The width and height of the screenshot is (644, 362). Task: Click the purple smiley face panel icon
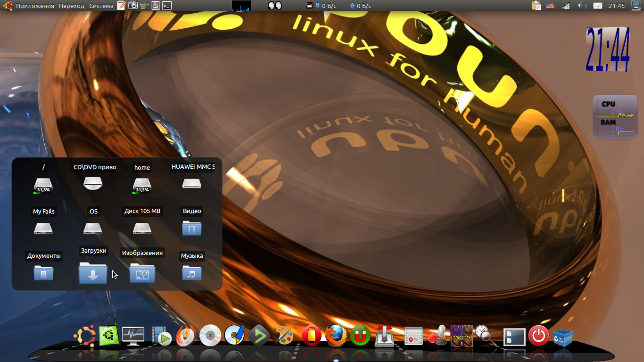pyautogui.click(x=155, y=6)
